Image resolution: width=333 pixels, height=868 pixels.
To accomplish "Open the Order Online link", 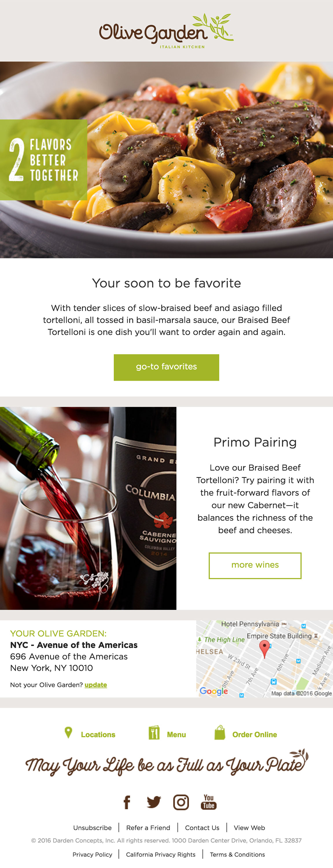I will (255, 735).
